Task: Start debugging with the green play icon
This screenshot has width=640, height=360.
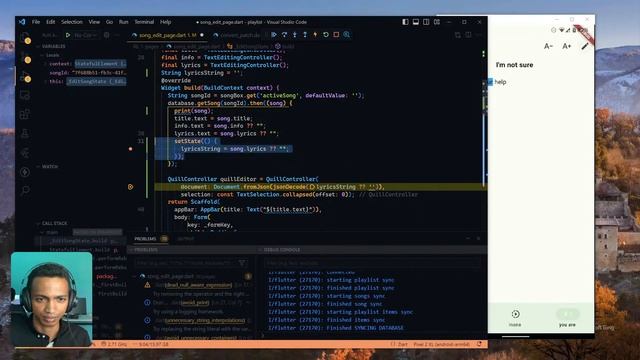Action: (x=68, y=35)
